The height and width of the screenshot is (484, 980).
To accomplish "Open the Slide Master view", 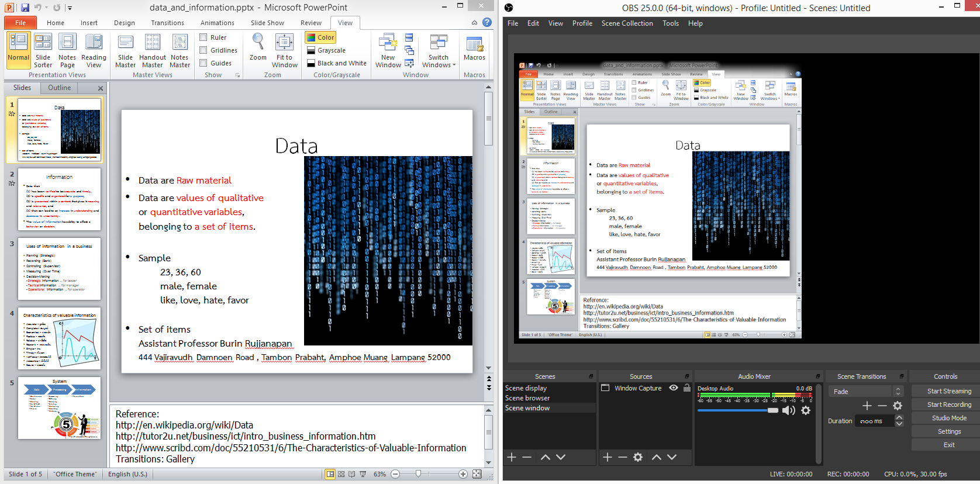I will (x=125, y=50).
